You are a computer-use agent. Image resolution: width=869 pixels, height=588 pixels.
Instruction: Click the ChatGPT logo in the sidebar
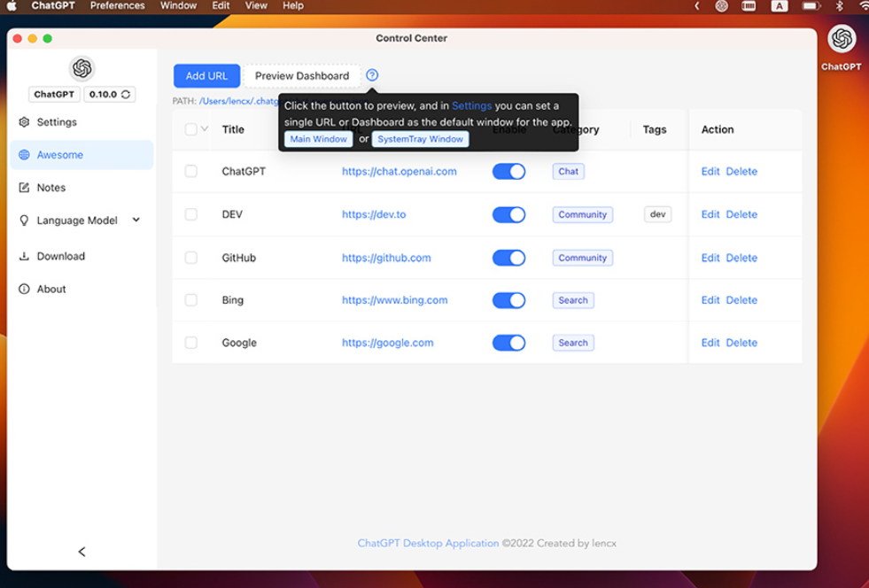82,69
